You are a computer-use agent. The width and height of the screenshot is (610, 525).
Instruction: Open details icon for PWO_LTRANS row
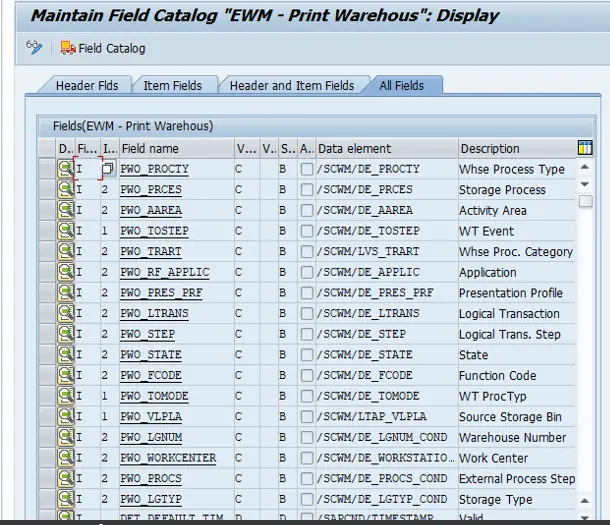point(66,313)
